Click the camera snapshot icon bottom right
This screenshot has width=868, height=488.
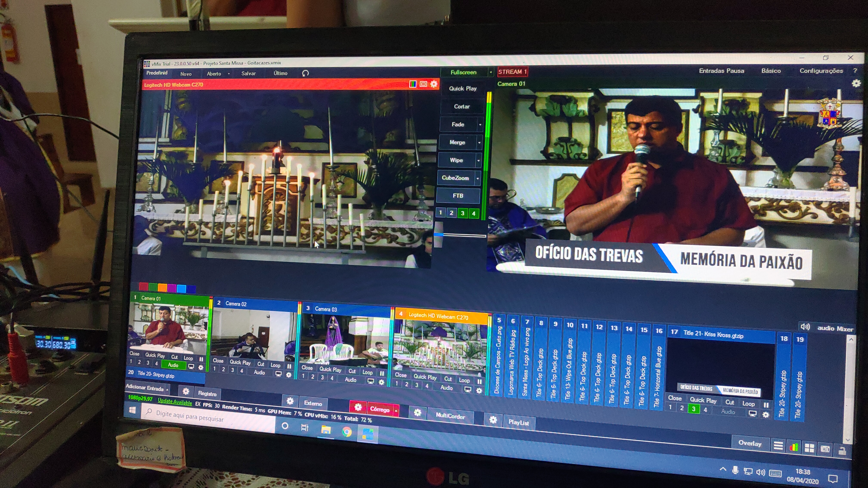click(x=825, y=449)
